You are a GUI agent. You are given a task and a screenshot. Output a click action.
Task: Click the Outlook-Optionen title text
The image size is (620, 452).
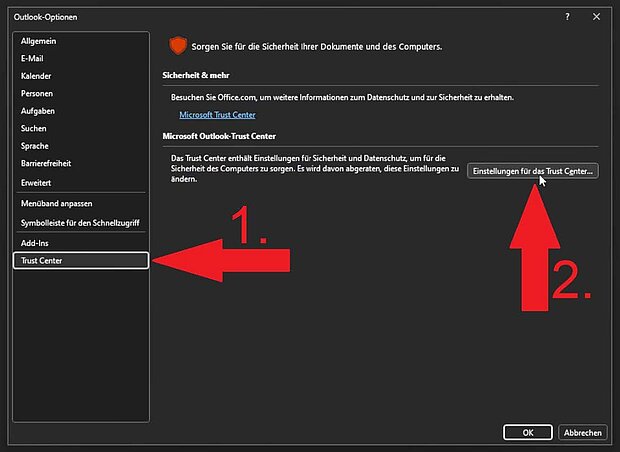coord(45,17)
